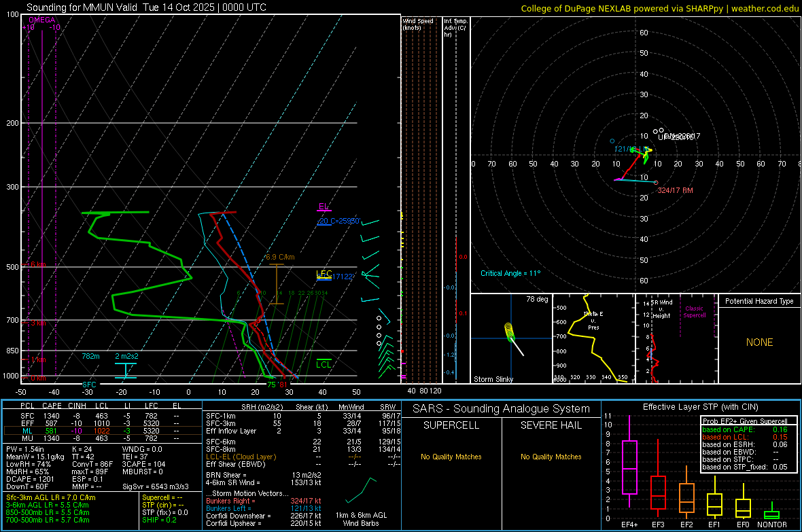Viewport: 802px width, 532px height.
Task: Click the 'ConvT = 86F' value
Action: click(x=92, y=464)
